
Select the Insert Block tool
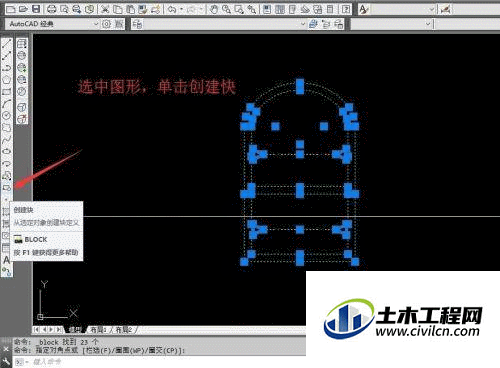coord(7,176)
